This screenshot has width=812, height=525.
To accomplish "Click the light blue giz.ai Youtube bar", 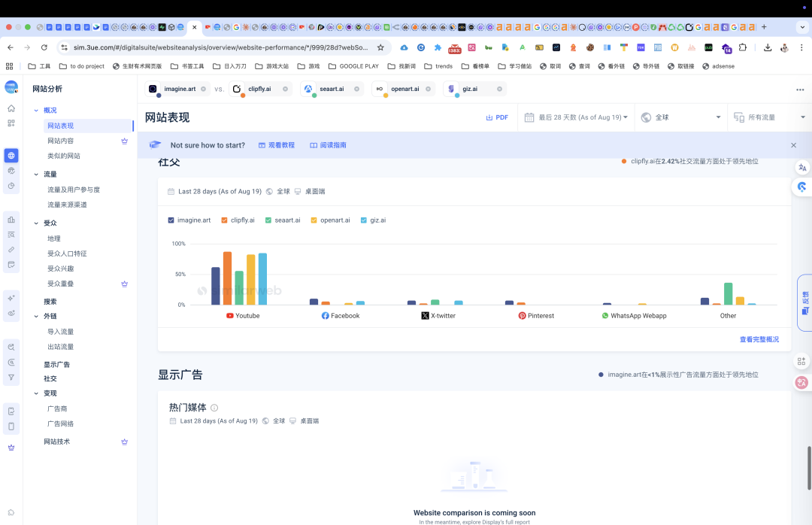I will pos(262,279).
